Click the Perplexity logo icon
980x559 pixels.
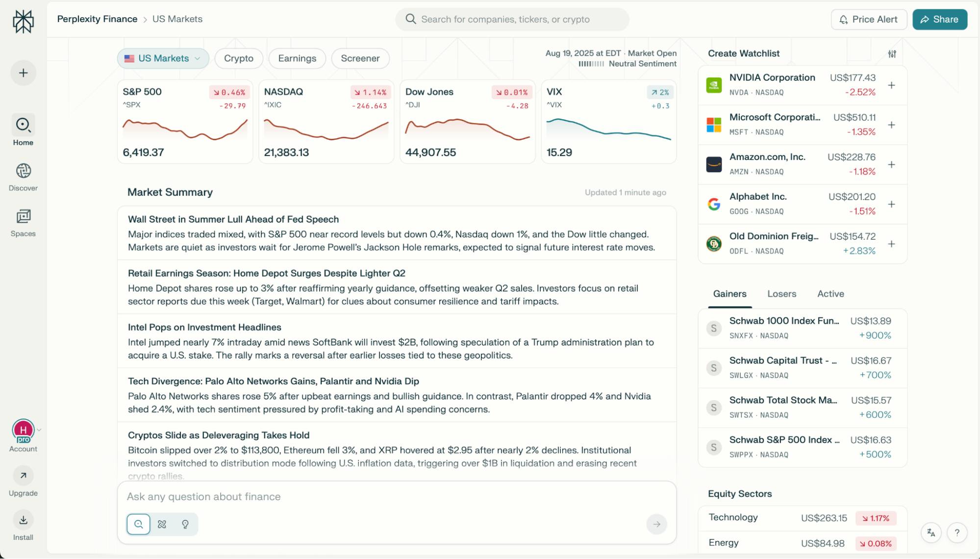click(23, 22)
